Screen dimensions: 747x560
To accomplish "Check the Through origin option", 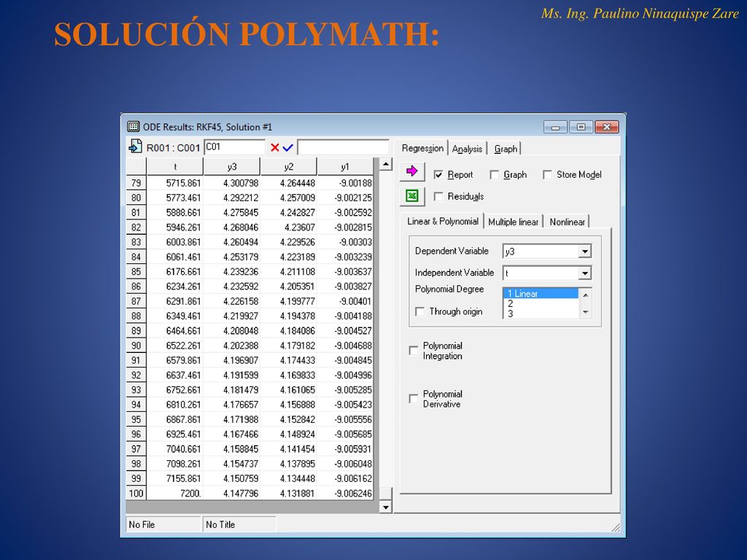I will [x=419, y=311].
